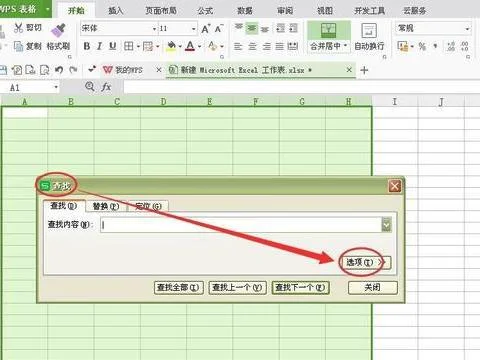The image size is (480, 360).
Task: Expand the fill color dropdown arrow
Action: 180,46
